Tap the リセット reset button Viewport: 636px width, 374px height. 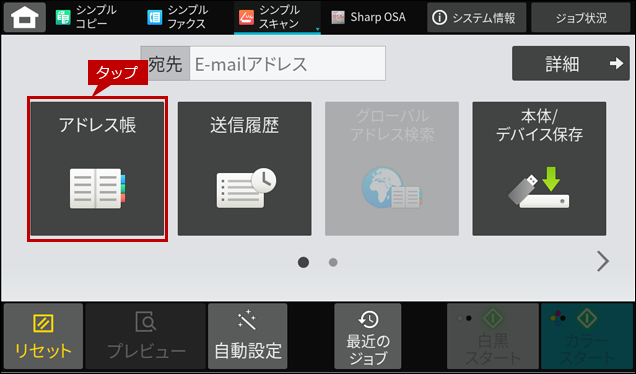(x=43, y=336)
